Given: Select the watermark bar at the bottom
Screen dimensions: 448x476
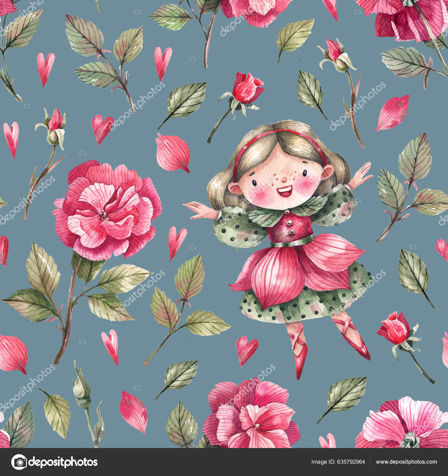Looking at the screenshot, I should coord(224,464).
